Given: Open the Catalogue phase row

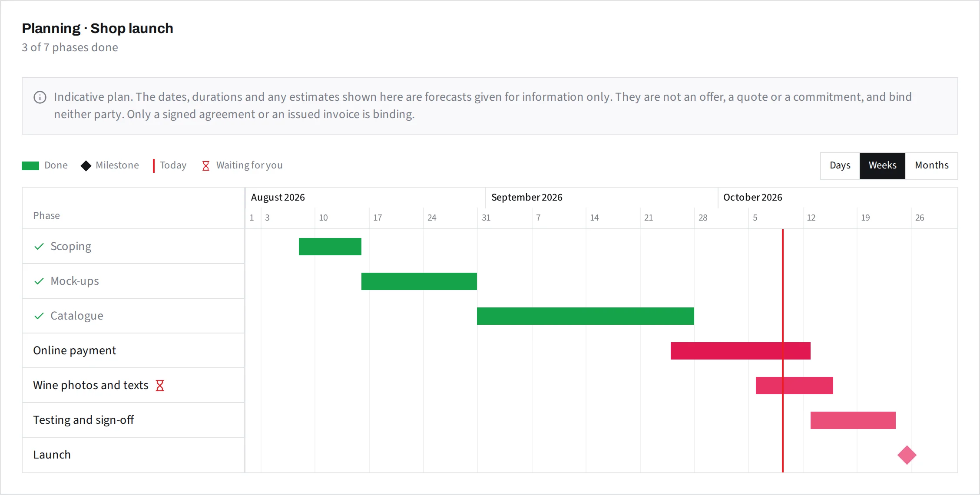Looking at the screenshot, I should [x=133, y=316].
